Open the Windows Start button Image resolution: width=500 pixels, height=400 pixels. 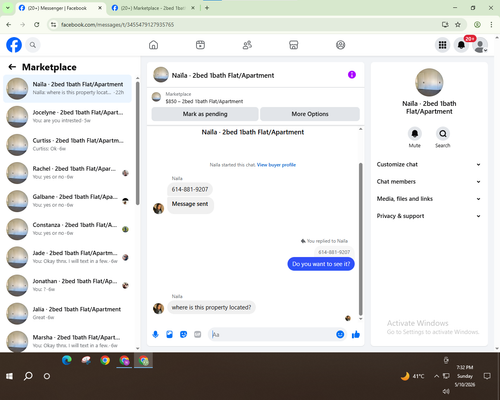(x=9, y=376)
